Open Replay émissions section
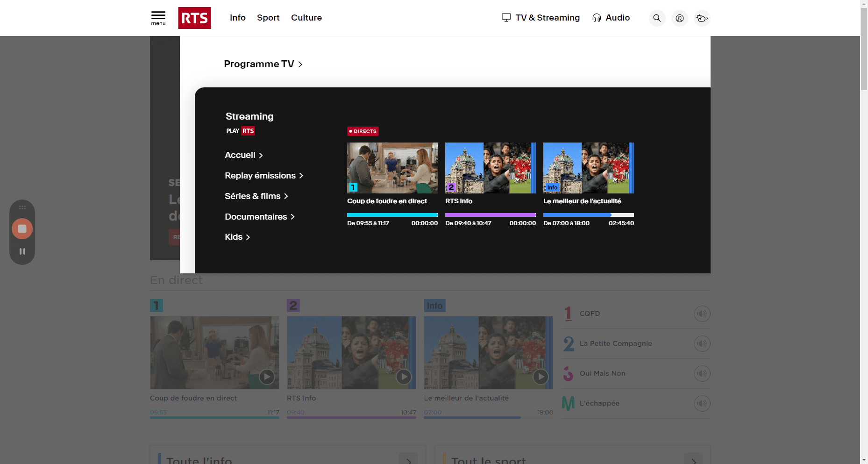This screenshot has width=868, height=464. click(264, 176)
